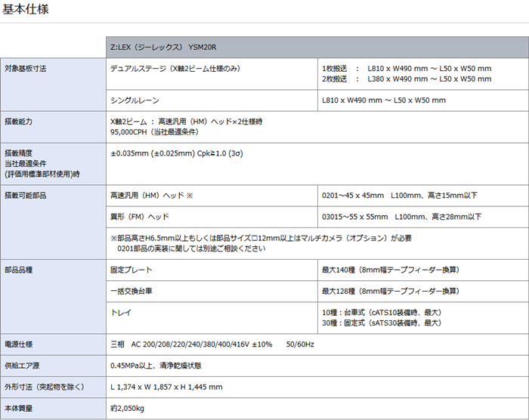Select the トレイ cell
Viewport: 529px width, 420px height.
(212, 318)
